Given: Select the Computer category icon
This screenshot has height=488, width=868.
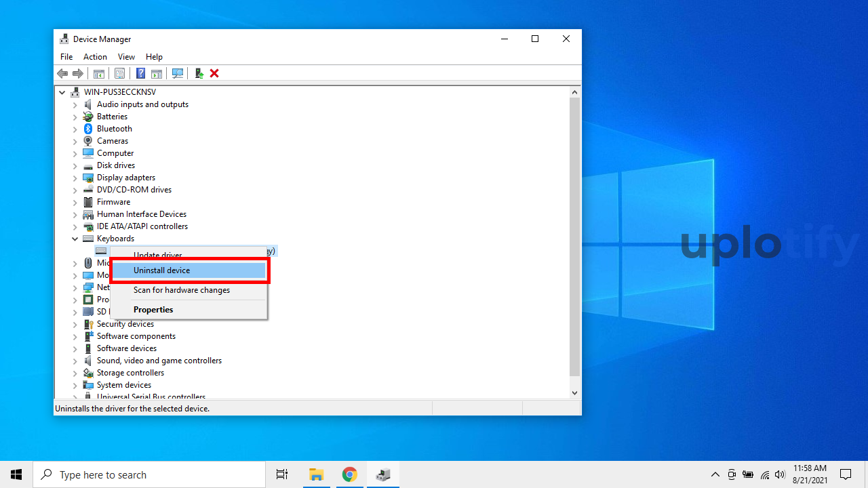Looking at the screenshot, I should 88,153.
